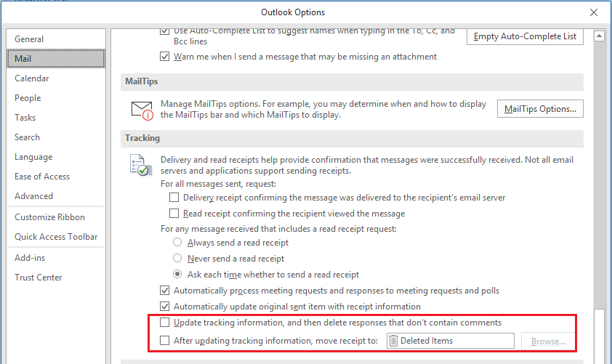Enable delivery receipt for all messages
This screenshot has width=612, height=364.
tap(174, 198)
